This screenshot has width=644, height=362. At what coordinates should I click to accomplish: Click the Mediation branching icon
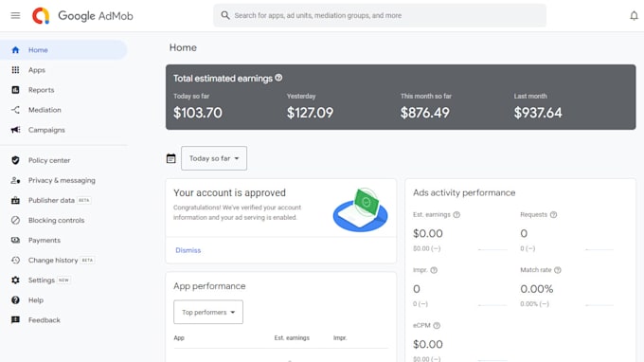click(15, 110)
